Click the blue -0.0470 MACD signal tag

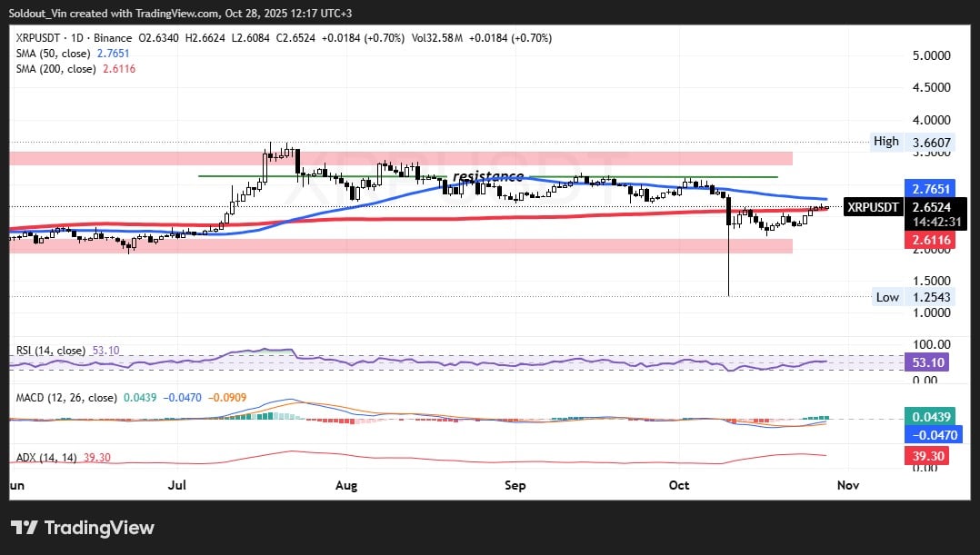coord(928,434)
